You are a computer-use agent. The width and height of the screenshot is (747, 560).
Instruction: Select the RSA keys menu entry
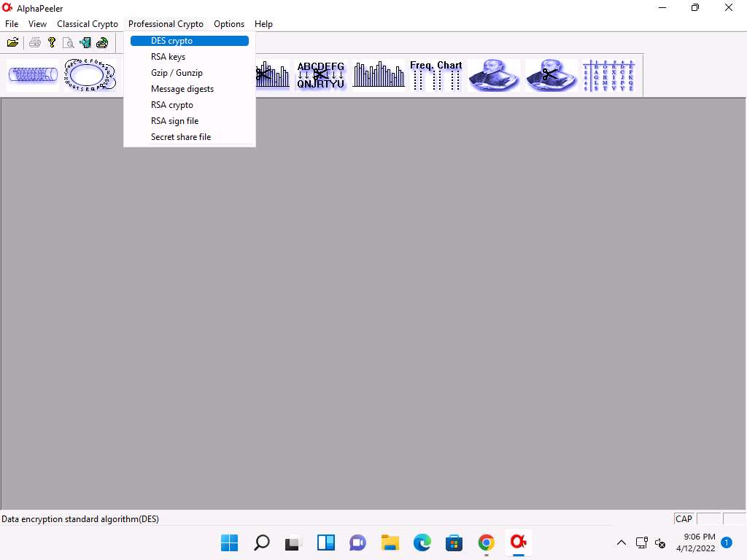[168, 57]
